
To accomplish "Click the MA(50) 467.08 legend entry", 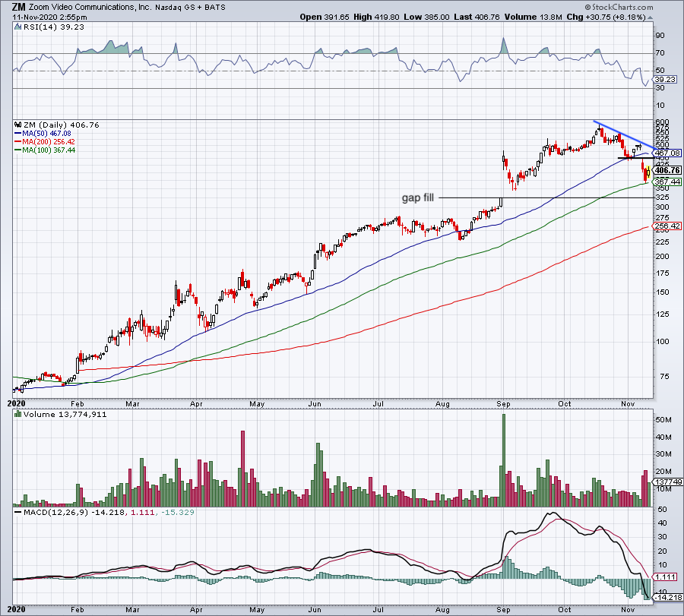I will [43, 134].
